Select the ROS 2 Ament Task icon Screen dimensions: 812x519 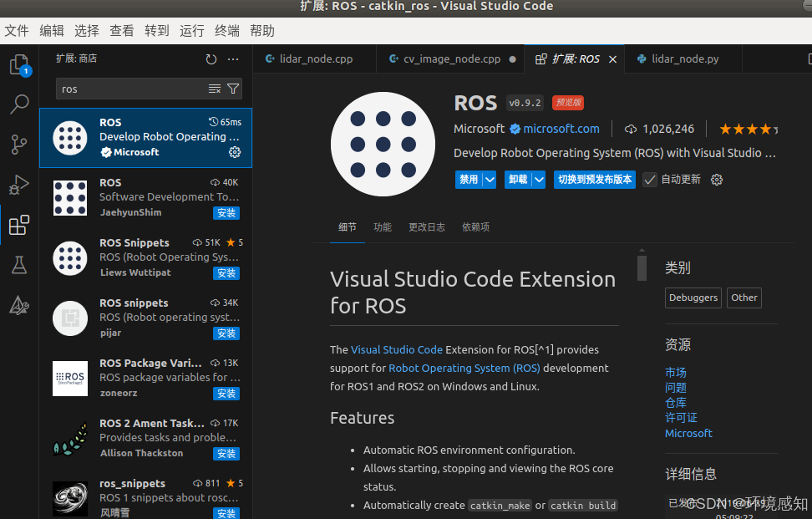tap(70, 439)
